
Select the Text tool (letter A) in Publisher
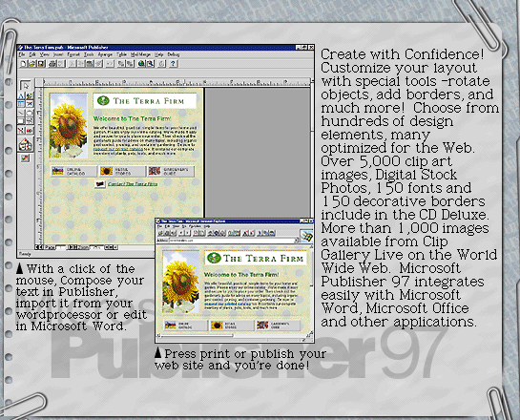point(21,96)
